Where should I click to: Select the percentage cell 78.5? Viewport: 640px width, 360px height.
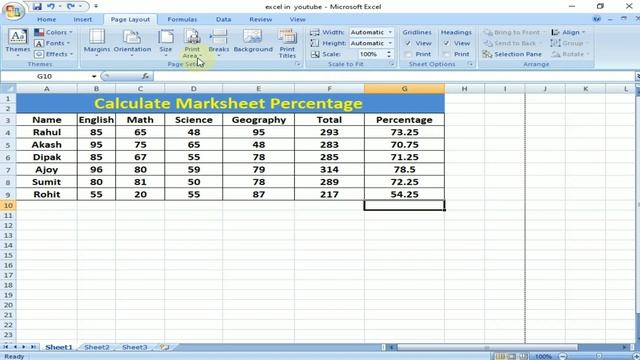tap(404, 169)
